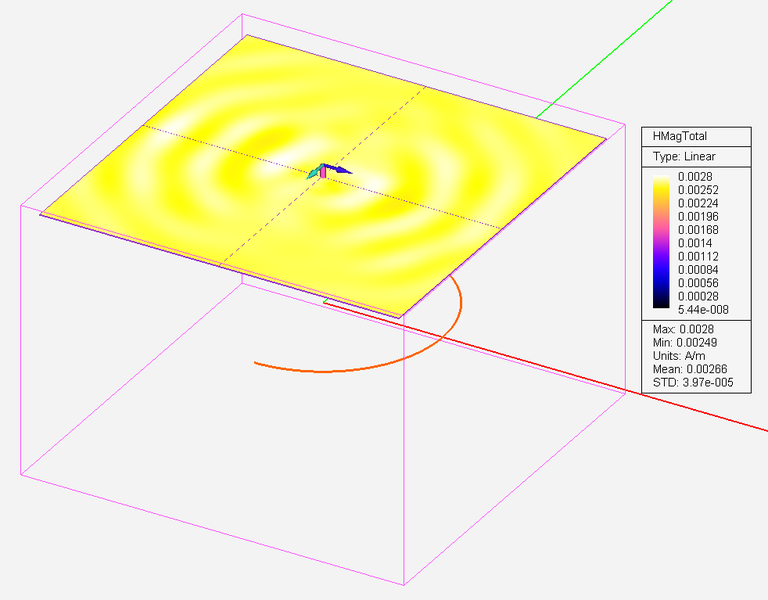This screenshot has width=768, height=600.
Task: Click the Mean: 0.00266 legend entry
Action: pos(686,368)
